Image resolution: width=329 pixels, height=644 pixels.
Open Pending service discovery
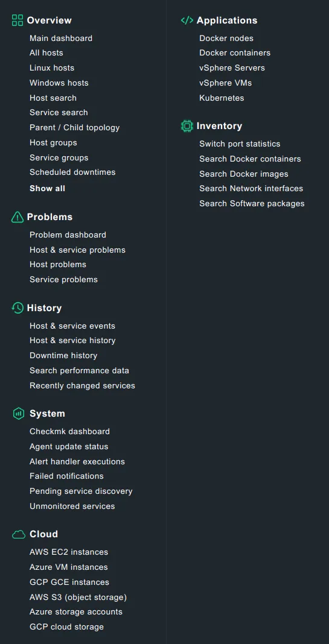pos(81,491)
